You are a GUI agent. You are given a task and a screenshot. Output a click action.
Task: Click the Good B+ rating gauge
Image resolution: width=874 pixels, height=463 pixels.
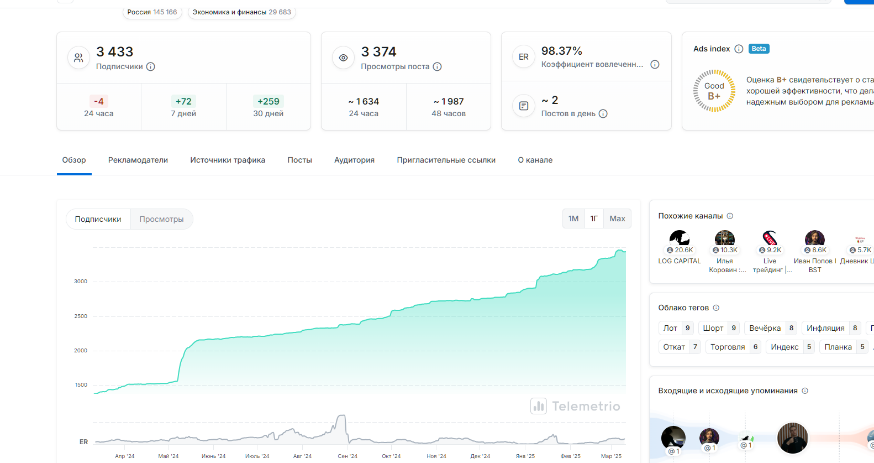pos(715,90)
